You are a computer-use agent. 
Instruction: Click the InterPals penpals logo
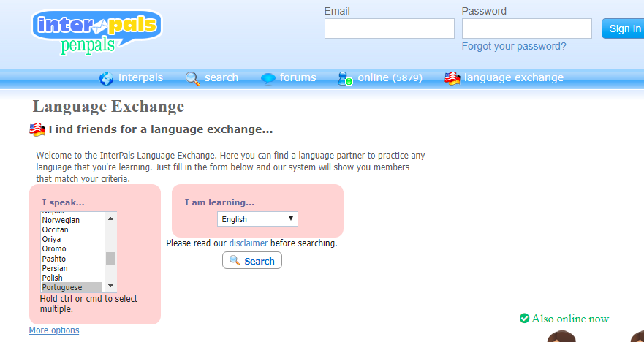tap(96, 31)
